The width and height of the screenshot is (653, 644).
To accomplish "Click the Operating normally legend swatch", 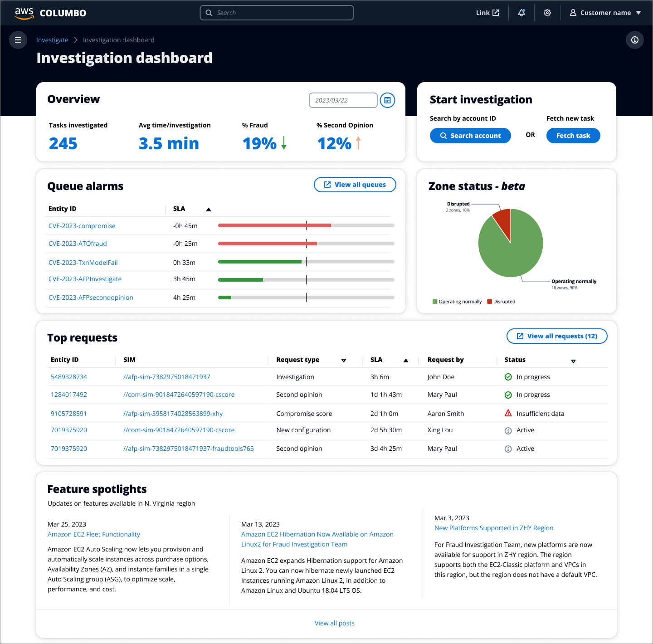I will (x=435, y=302).
